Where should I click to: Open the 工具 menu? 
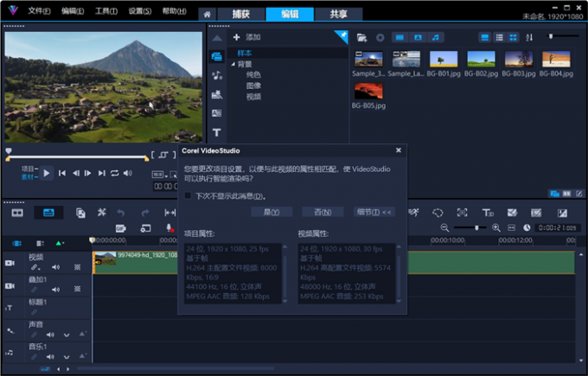point(106,11)
